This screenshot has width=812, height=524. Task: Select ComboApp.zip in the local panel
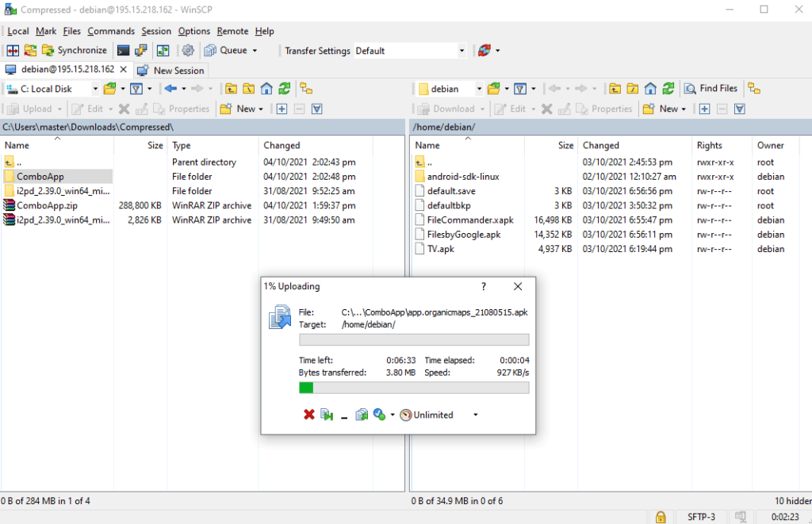(x=47, y=205)
